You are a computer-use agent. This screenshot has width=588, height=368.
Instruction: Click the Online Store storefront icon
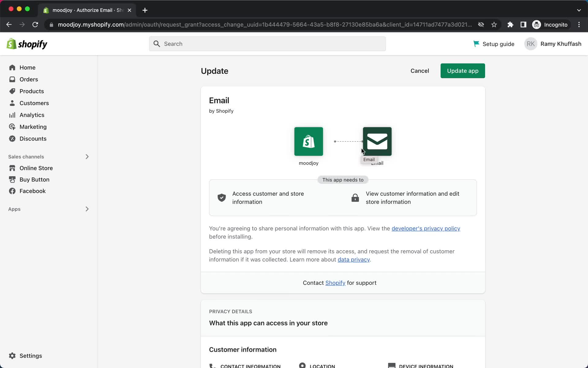[12, 168]
